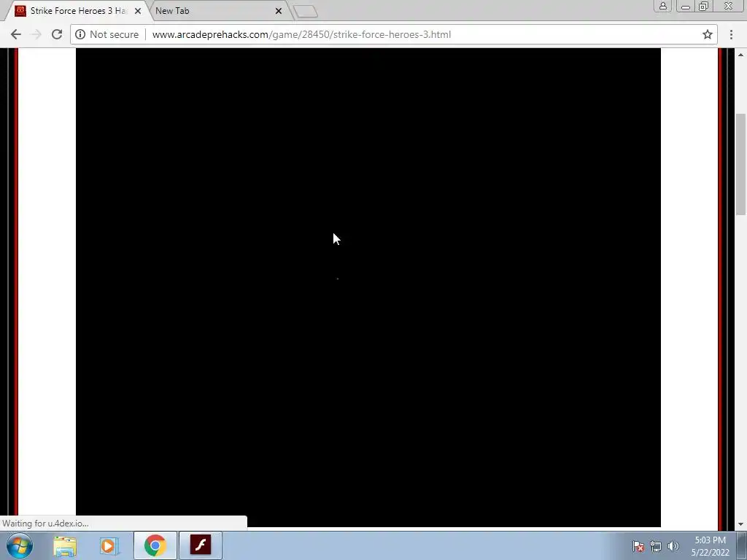Viewport: 747px width, 560px height.
Task: Open the Flash Player taskbar icon
Action: (201, 545)
